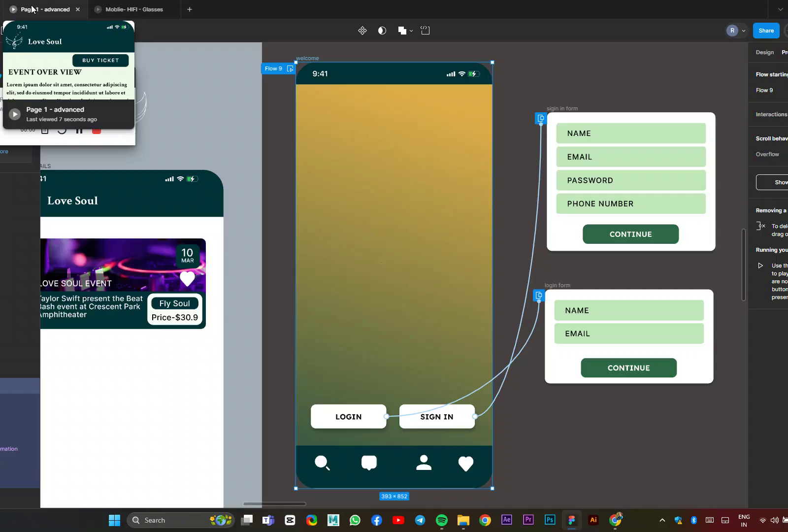The height and width of the screenshot is (532, 788).
Task: Click the blue Share button
Action: (766, 31)
